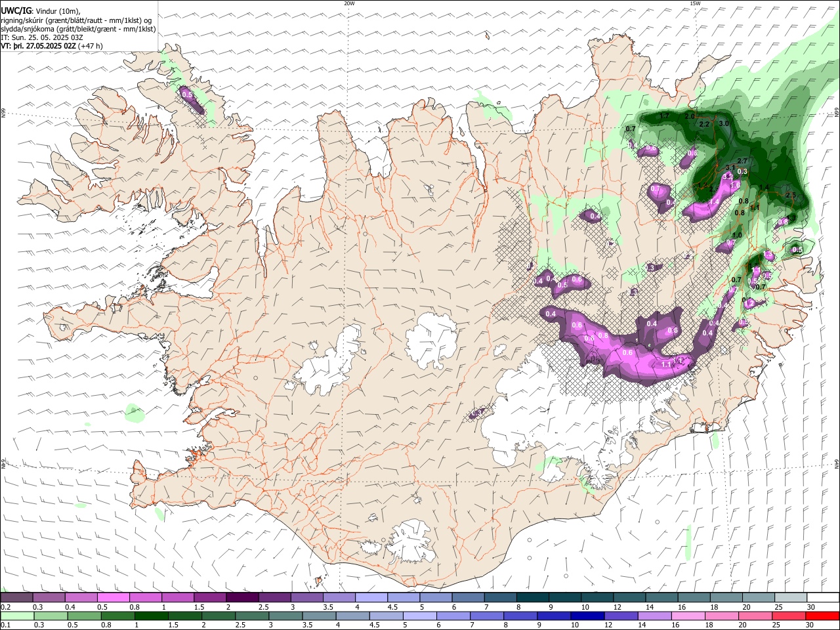The width and height of the screenshot is (840, 630).
Task: Click the "rigning/skúrir" legend description line
Action: click(x=77, y=20)
